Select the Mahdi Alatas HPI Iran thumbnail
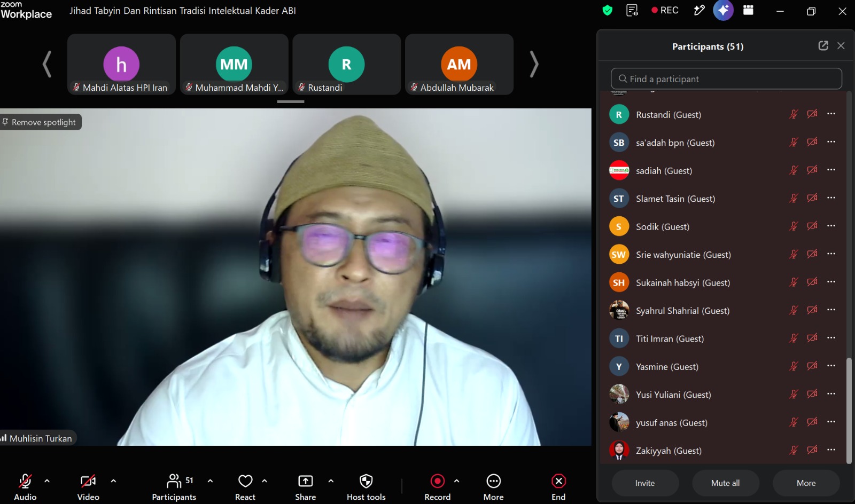Screen dimensions: 855x504 pos(121,65)
